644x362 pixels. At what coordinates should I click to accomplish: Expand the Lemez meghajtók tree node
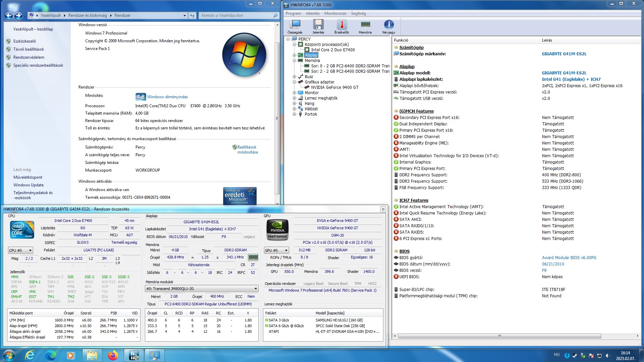[294, 98]
